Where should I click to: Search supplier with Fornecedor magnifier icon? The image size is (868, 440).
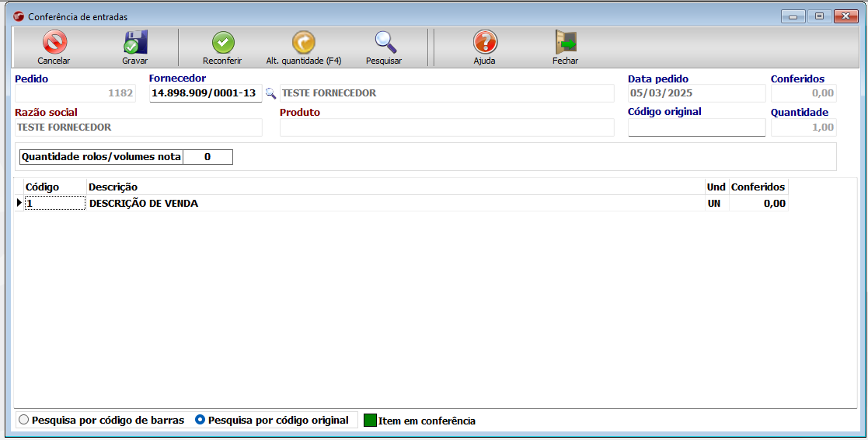(x=270, y=93)
